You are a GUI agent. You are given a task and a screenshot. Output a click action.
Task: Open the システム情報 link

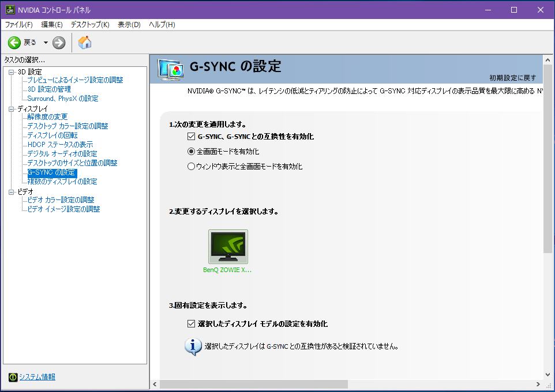tap(37, 377)
